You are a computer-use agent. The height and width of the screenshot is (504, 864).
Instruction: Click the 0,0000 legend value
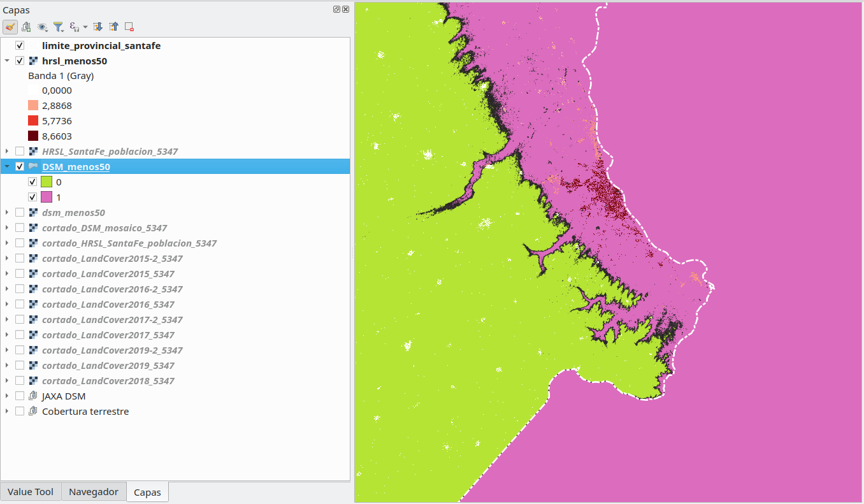click(57, 90)
